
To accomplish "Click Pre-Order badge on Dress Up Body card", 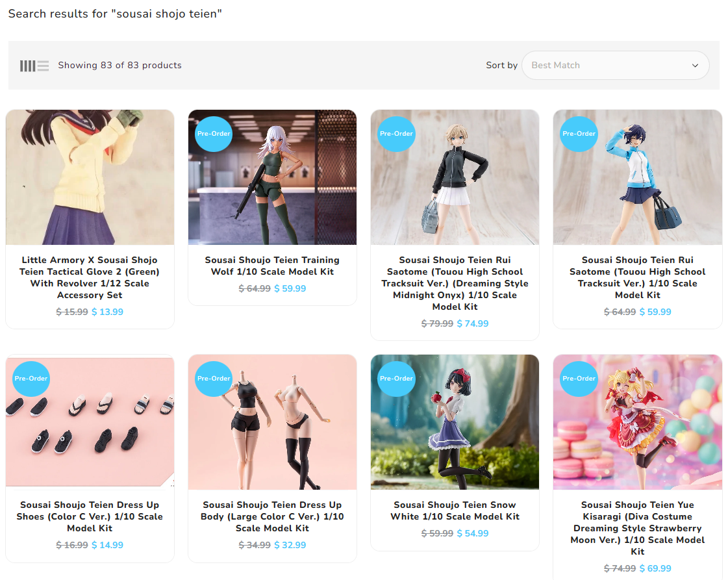I will pyautogui.click(x=214, y=379).
